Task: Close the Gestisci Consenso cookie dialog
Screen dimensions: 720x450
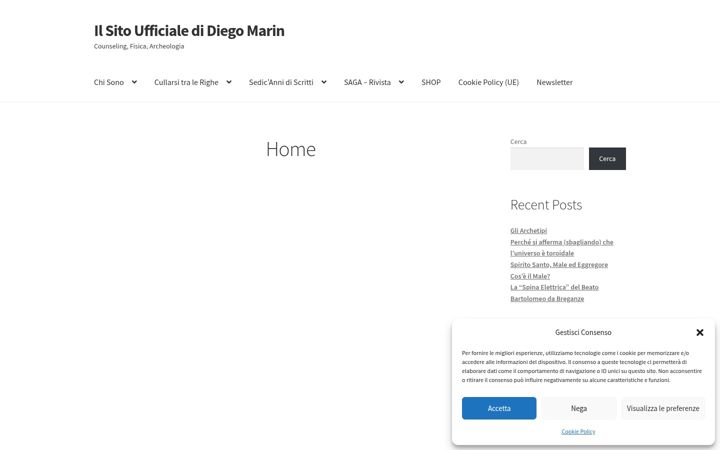Action: pyautogui.click(x=699, y=332)
